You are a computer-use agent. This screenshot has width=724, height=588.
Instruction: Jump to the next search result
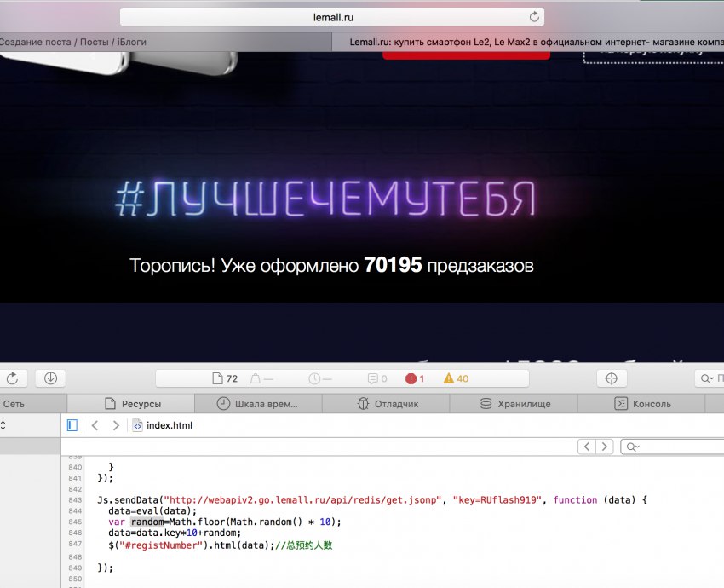(x=605, y=447)
